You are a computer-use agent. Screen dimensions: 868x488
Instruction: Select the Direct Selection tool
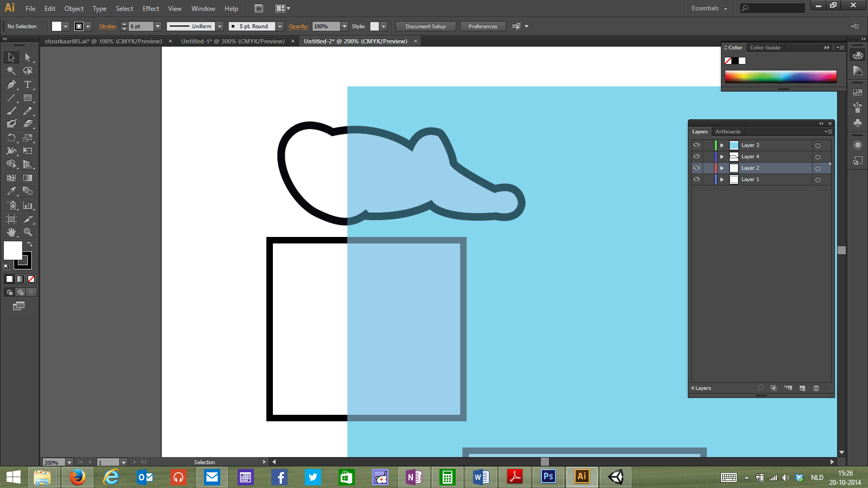tap(28, 57)
